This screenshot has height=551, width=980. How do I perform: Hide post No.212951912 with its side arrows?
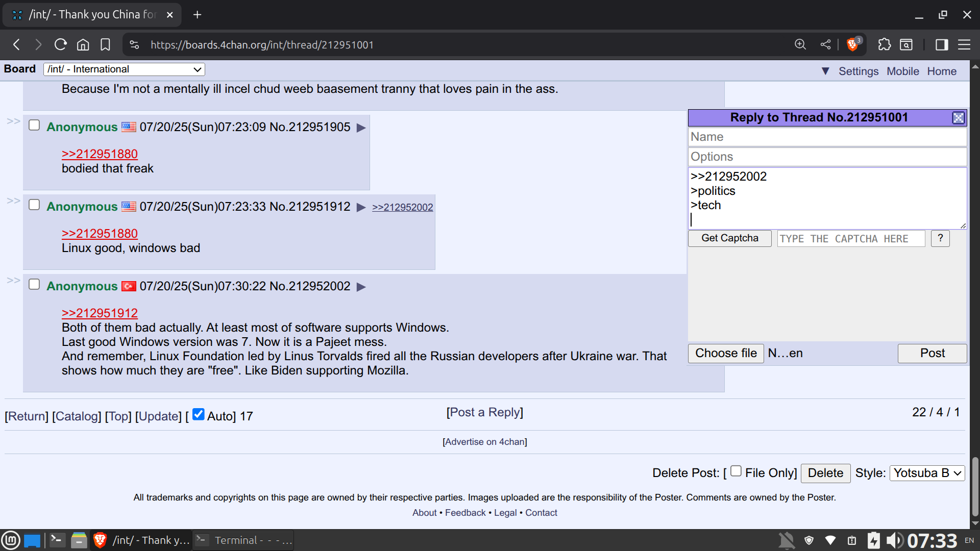click(x=13, y=201)
